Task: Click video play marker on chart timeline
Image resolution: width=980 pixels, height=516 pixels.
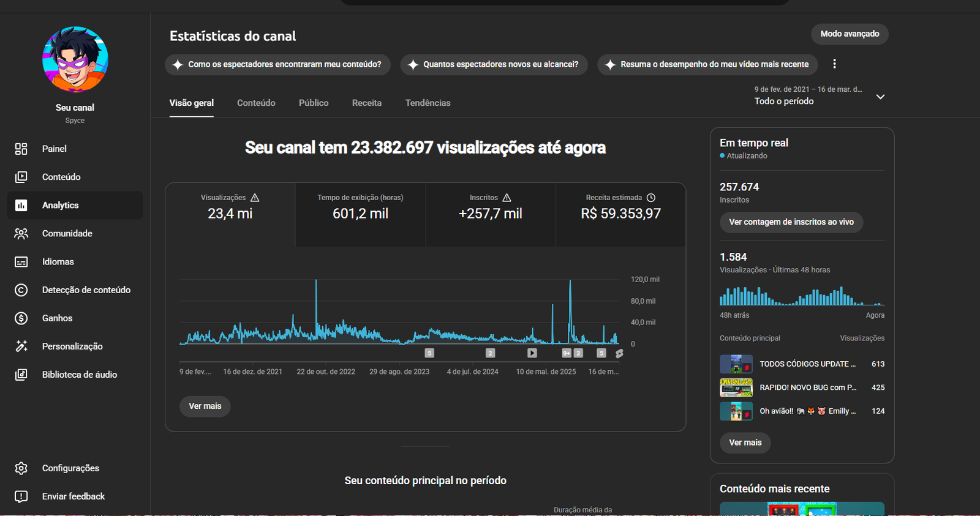Action: point(532,353)
